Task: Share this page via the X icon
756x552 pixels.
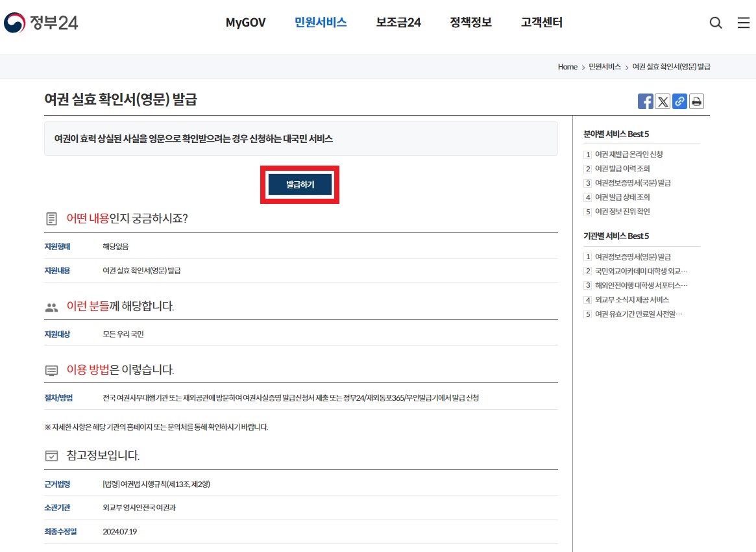Action: pyautogui.click(x=663, y=101)
